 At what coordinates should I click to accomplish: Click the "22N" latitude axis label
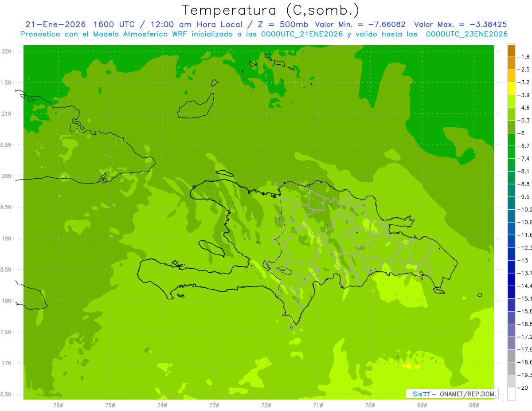[x=7, y=51]
